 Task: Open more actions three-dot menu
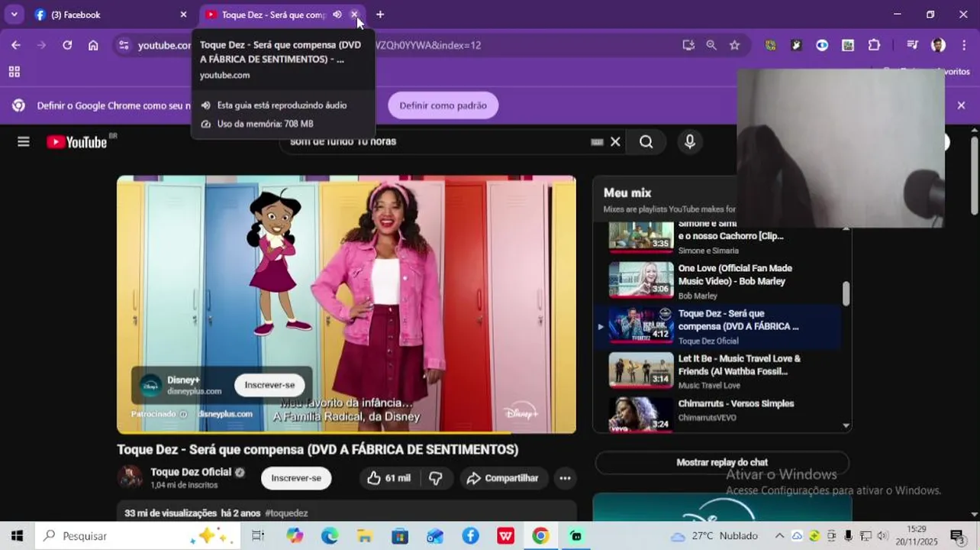565,478
